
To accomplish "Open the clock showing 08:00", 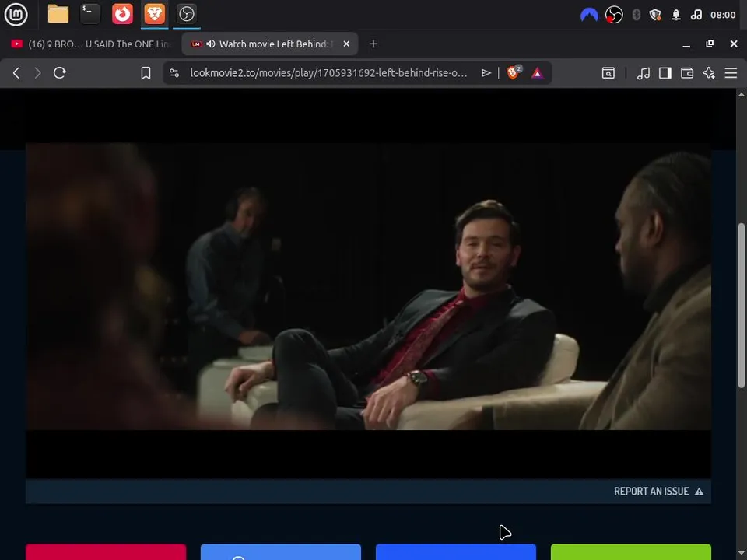I will 723,15.
